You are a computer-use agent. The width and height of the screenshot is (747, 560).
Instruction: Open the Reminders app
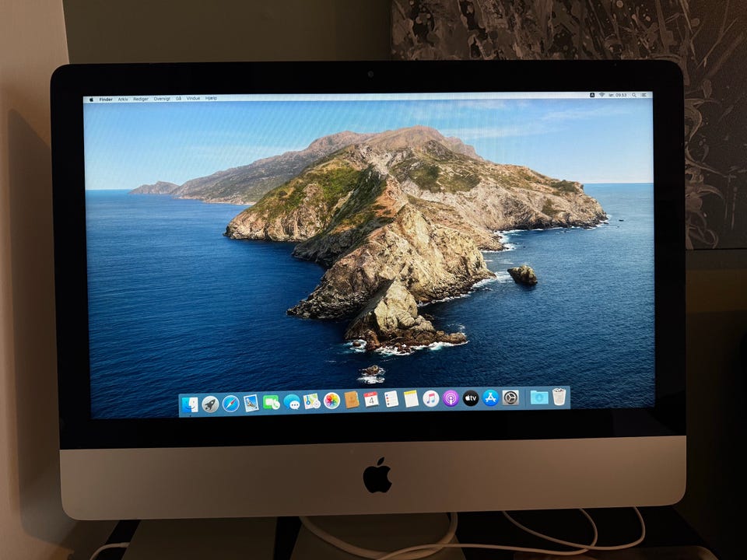pos(391,400)
